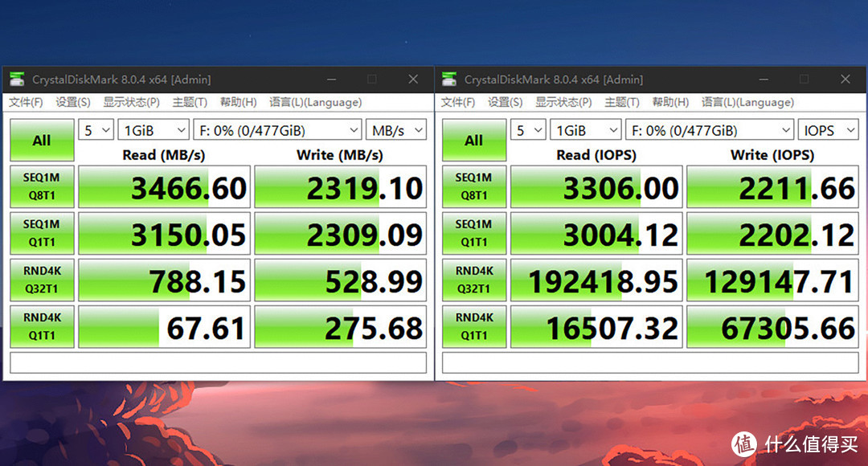
Task: Close the left CrystalDiskMark window
Action: click(x=413, y=80)
